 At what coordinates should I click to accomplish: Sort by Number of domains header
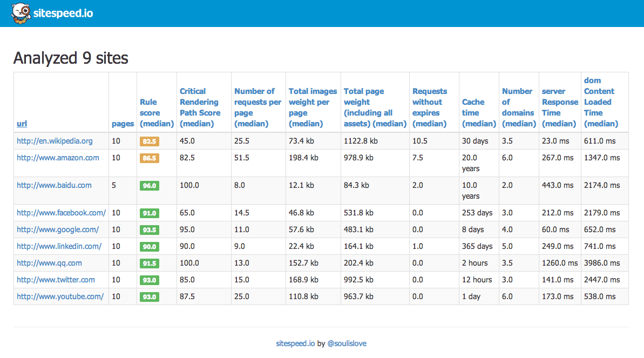[x=519, y=107]
